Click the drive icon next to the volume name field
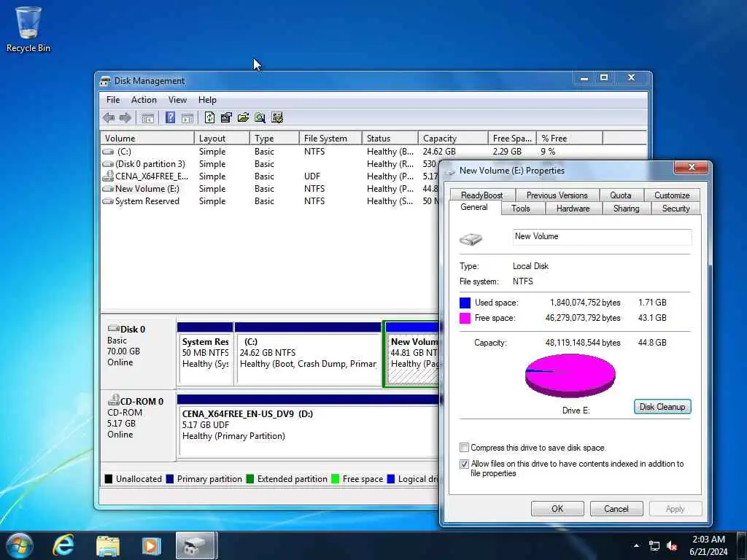 point(471,239)
